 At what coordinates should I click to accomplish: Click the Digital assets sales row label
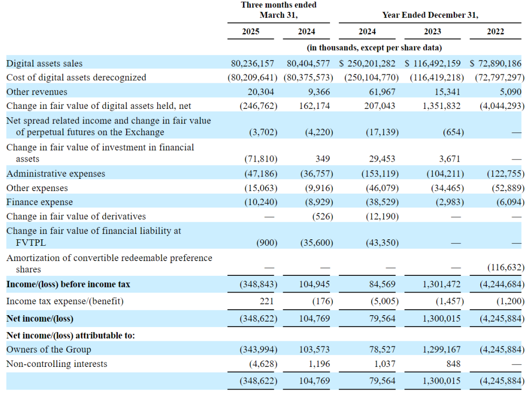coord(44,64)
